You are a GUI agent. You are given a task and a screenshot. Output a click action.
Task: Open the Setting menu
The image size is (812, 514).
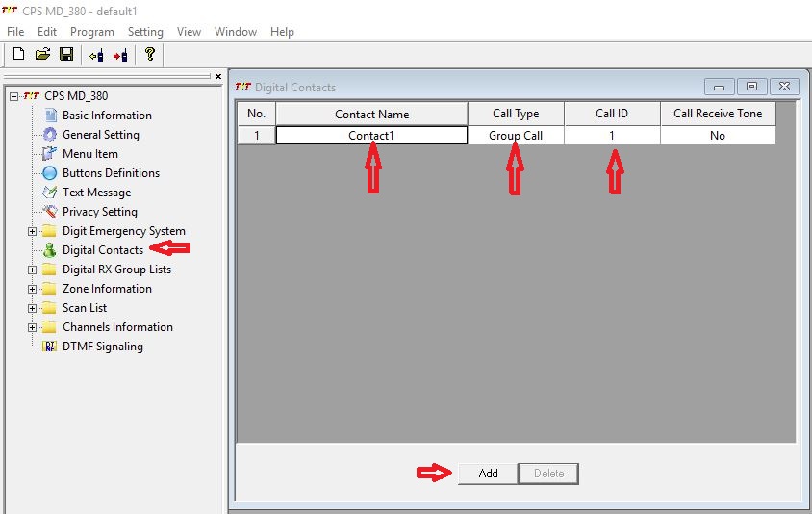click(145, 32)
